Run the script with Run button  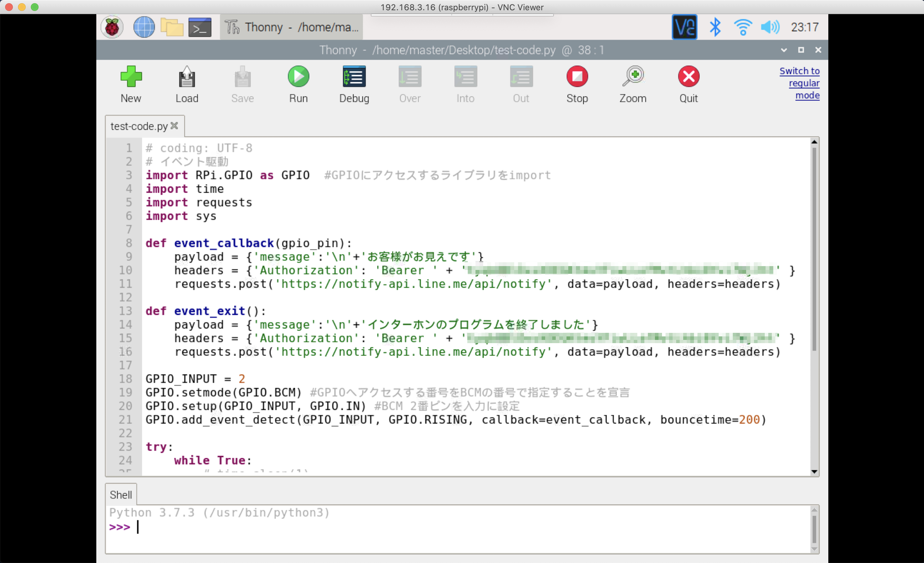(298, 77)
